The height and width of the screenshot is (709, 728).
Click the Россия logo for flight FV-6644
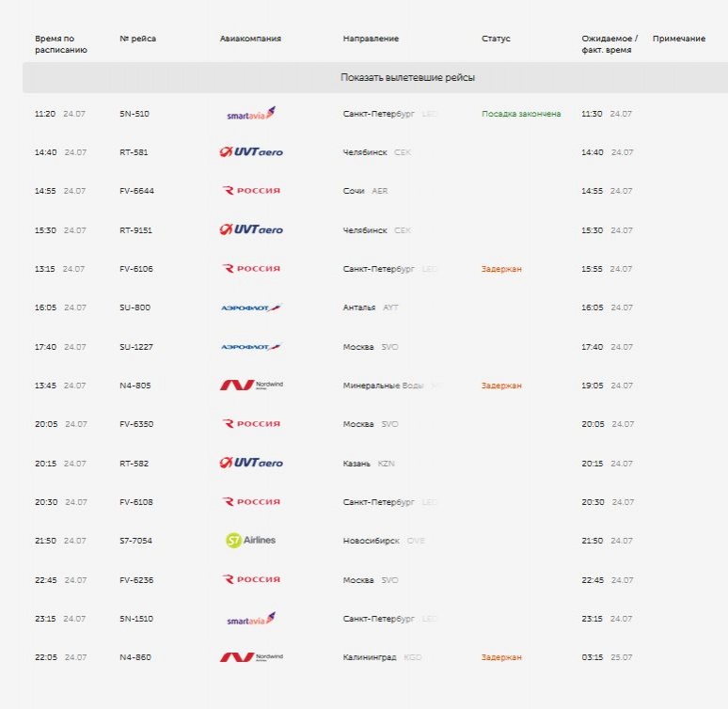point(251,190)
